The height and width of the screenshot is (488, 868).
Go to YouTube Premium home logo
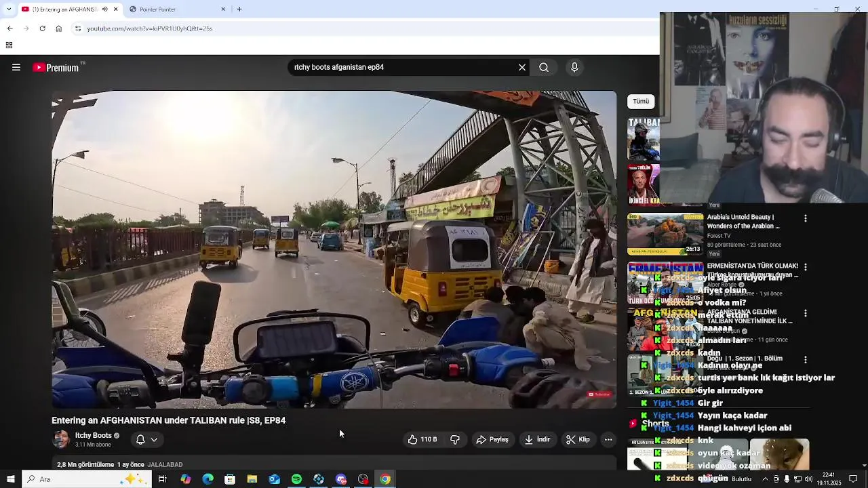coord(56,67)
